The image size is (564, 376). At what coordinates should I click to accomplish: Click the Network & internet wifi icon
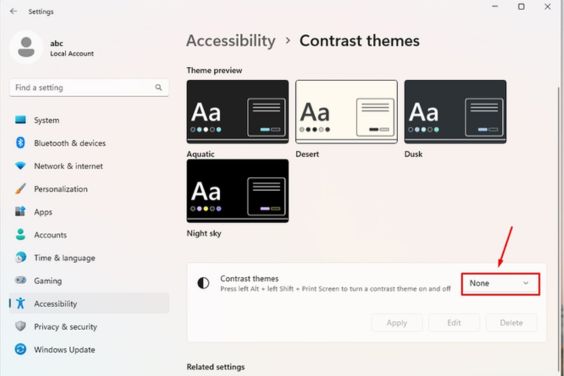(x=21, y=166)
